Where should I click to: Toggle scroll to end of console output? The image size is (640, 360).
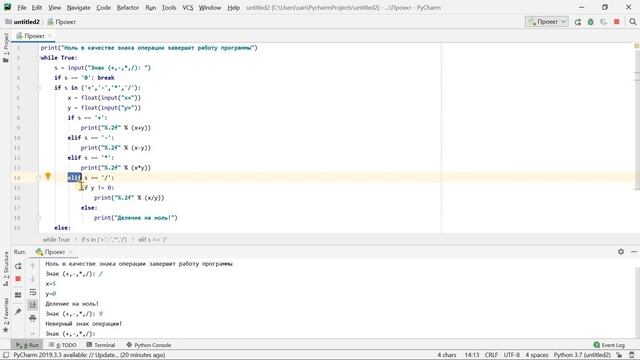(33, 304)
